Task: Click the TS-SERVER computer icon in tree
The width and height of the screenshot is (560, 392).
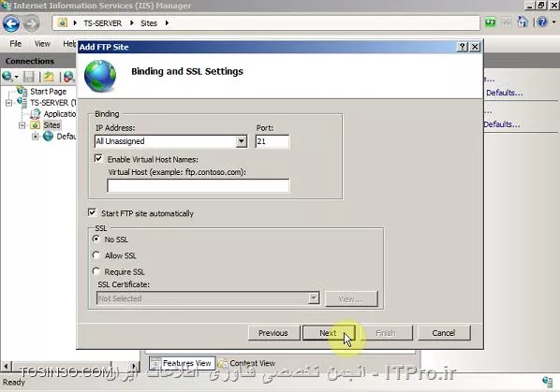Action: pyautogui.click(x=22, y=102)
